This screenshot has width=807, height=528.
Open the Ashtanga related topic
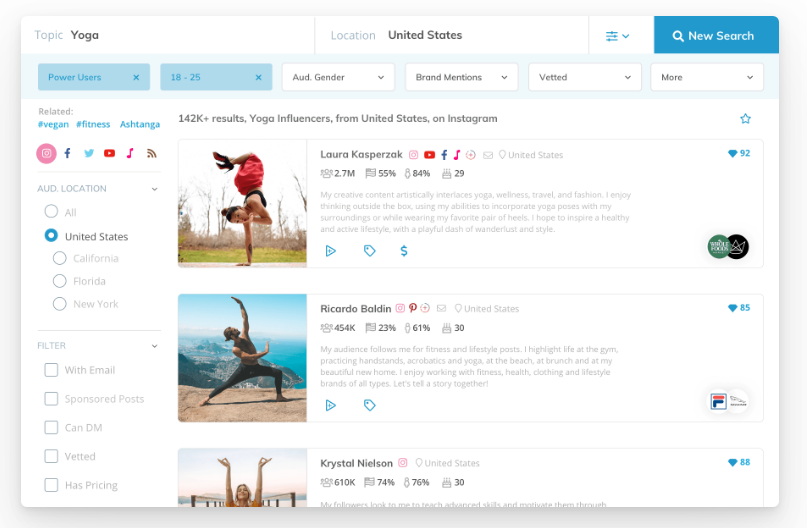139,125
